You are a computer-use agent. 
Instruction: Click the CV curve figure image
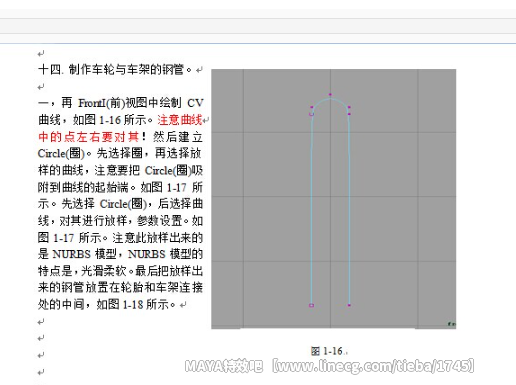[x=334, y=199]
